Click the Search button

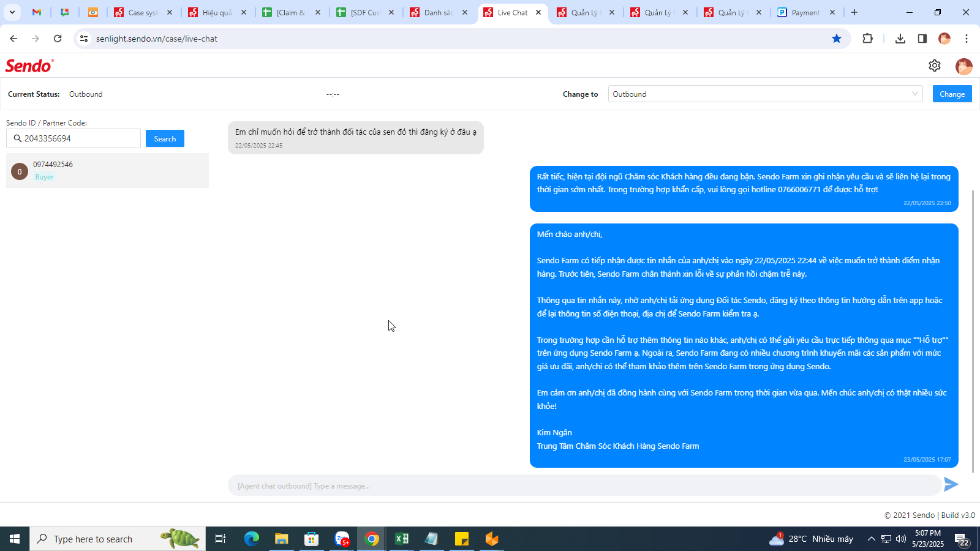tap(165, 138)
